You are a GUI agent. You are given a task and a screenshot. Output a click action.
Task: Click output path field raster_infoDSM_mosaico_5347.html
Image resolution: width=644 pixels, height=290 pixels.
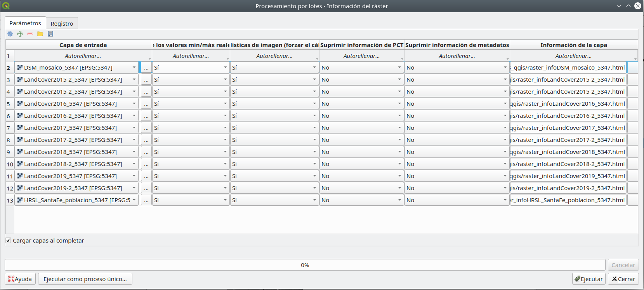point(568,68)
